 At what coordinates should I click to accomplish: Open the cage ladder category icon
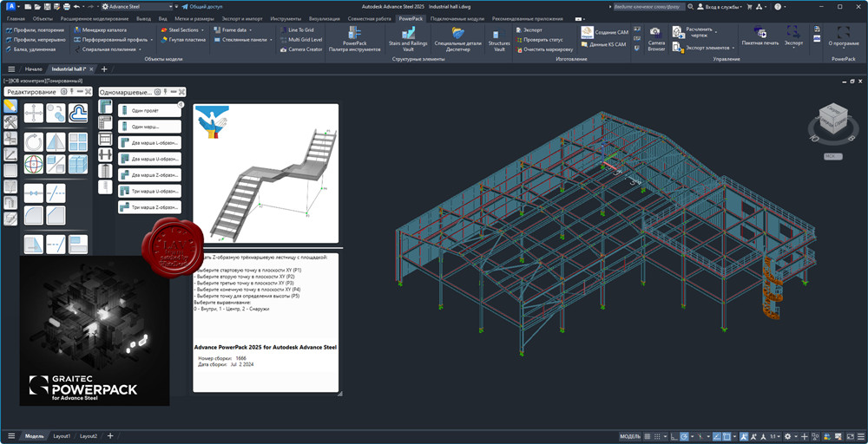click(x=105, y=171)
